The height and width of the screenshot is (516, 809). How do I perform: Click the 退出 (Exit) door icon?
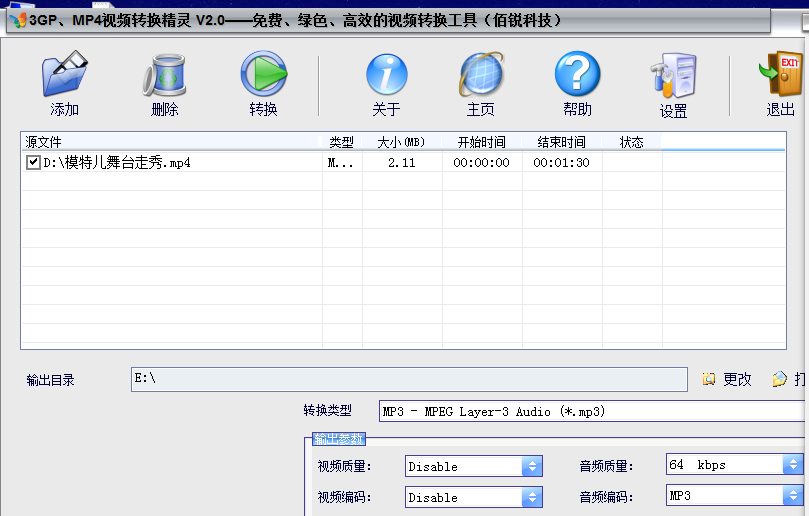click(x=781, y=73)
